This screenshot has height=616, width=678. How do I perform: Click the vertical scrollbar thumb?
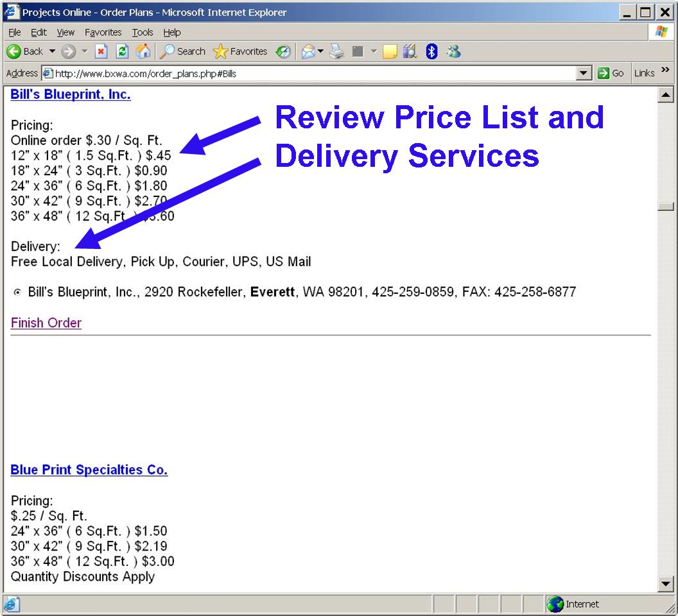pos(665,206)
